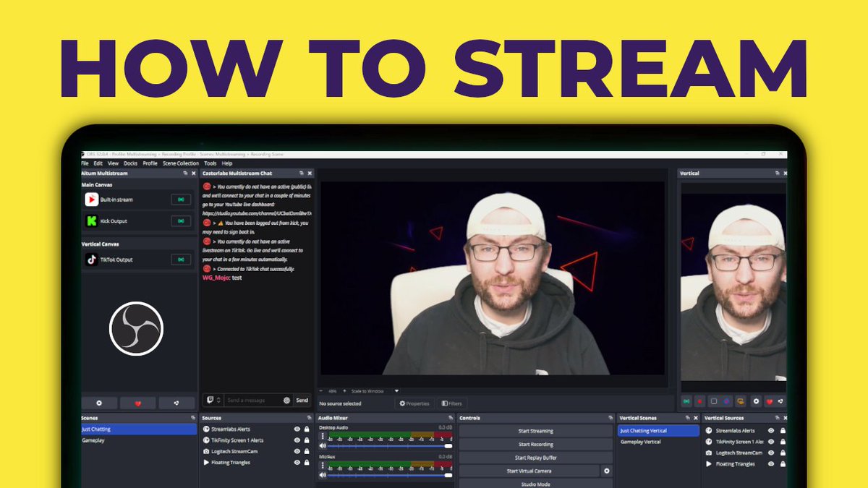Open the Edit menu

[98, 163]
